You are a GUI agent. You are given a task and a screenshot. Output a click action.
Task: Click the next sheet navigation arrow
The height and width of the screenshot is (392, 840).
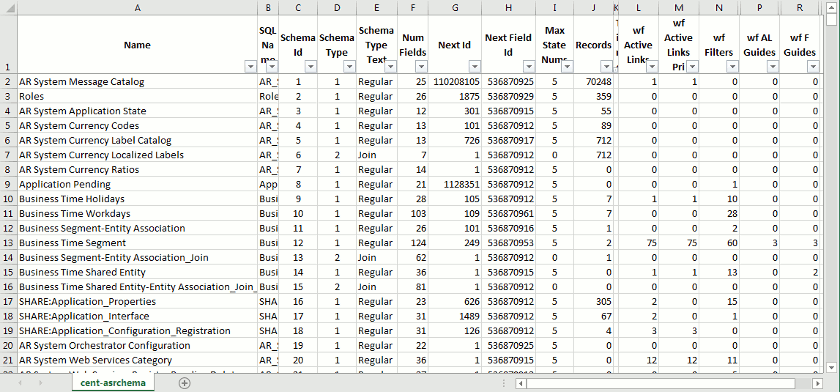tap(41, 383)
